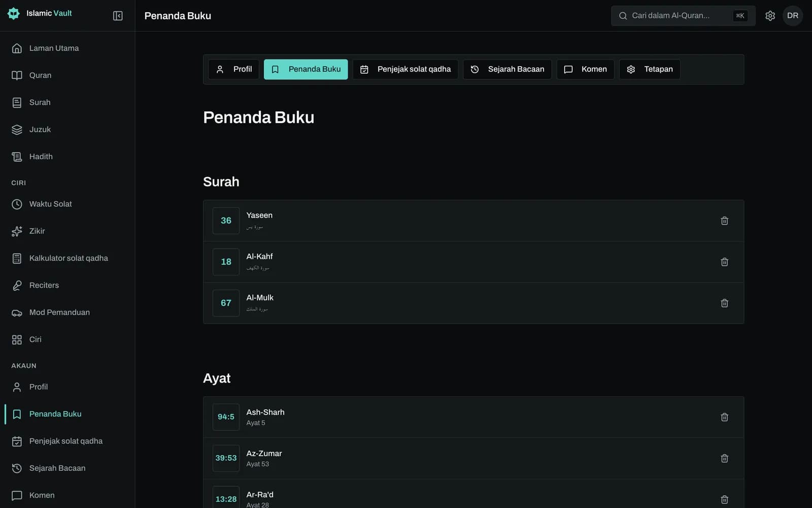Viewport: 812px width, 508px height.
Task: Open the Ciri features page
Action: (67, 339)
